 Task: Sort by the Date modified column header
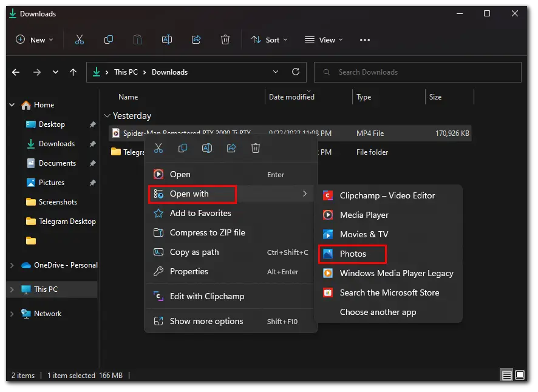point(291,97)
